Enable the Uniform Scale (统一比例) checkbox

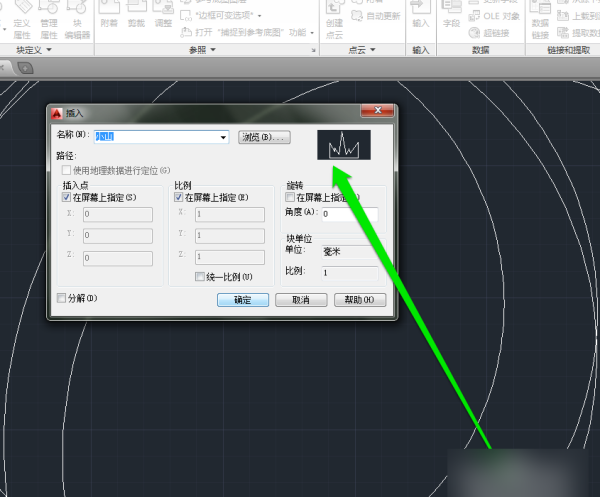(199, 276)
